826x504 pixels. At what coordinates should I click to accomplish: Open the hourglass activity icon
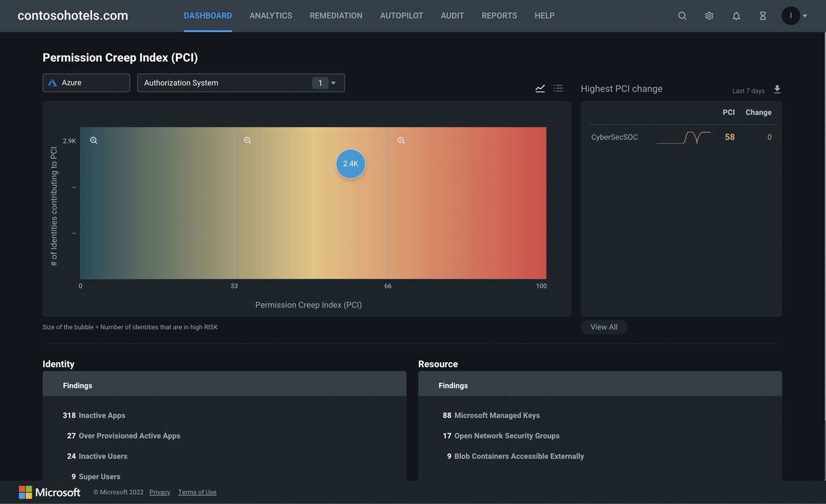763,16
